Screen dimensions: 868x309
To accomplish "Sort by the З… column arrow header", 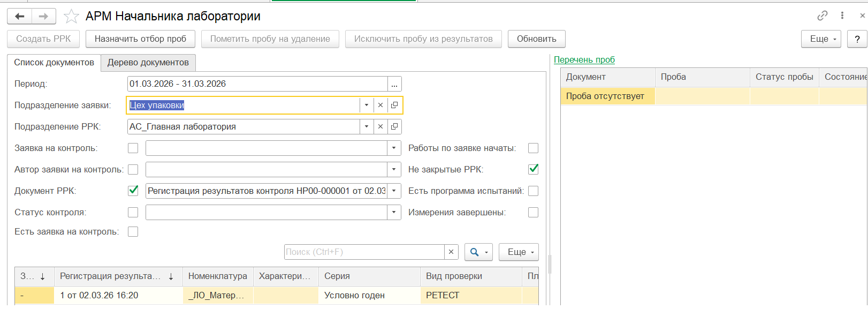I will pos(34,276).
